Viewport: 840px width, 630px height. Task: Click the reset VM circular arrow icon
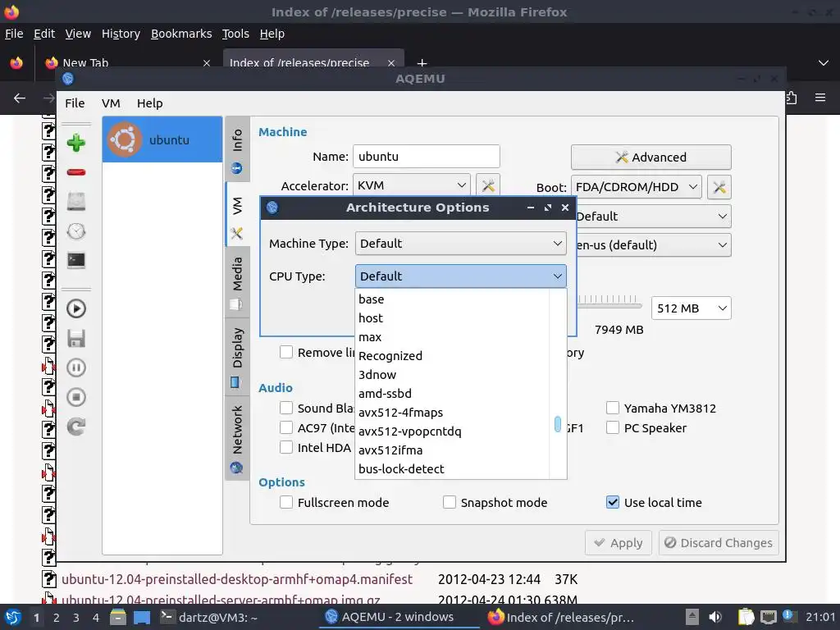point(76,427)
